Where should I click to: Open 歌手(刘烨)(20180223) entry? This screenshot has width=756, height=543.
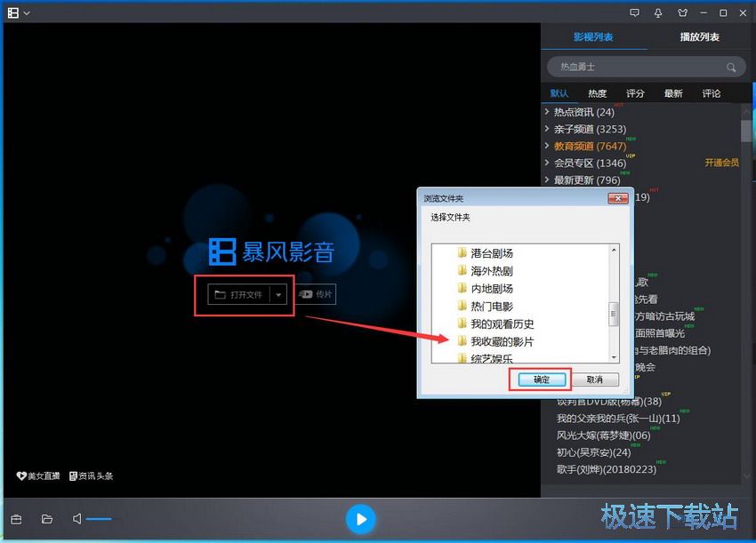[607, 469]
